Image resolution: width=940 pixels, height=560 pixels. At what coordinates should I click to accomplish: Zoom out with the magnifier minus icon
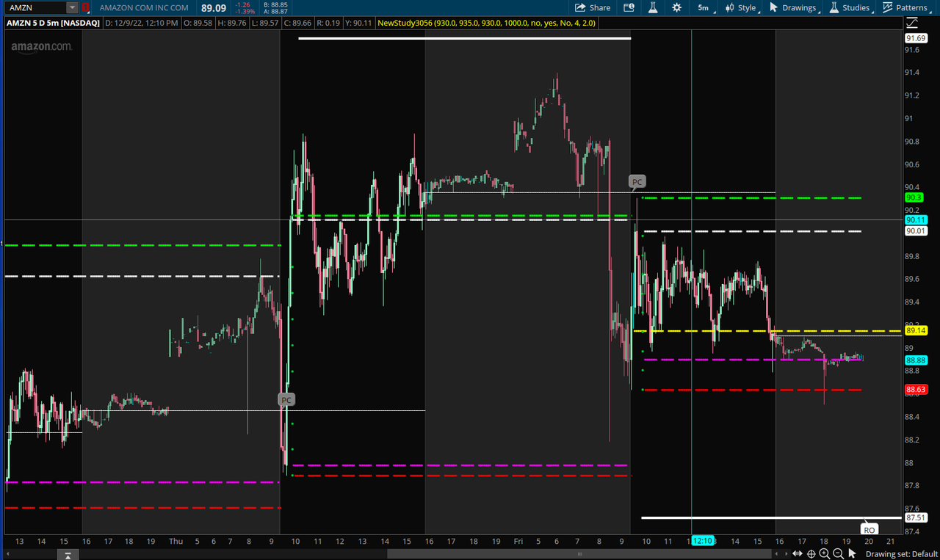[x=837, y=553]
